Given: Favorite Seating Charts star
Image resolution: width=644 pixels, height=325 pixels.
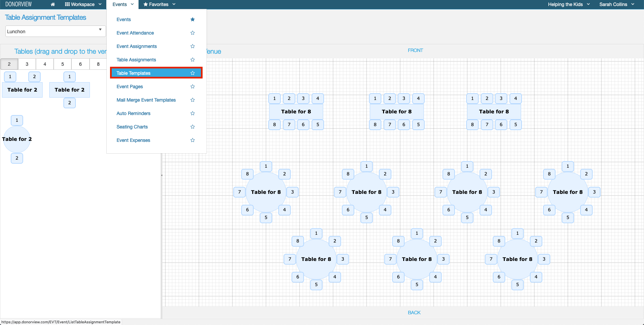Looking at the screenshot, I should point(193,127).
